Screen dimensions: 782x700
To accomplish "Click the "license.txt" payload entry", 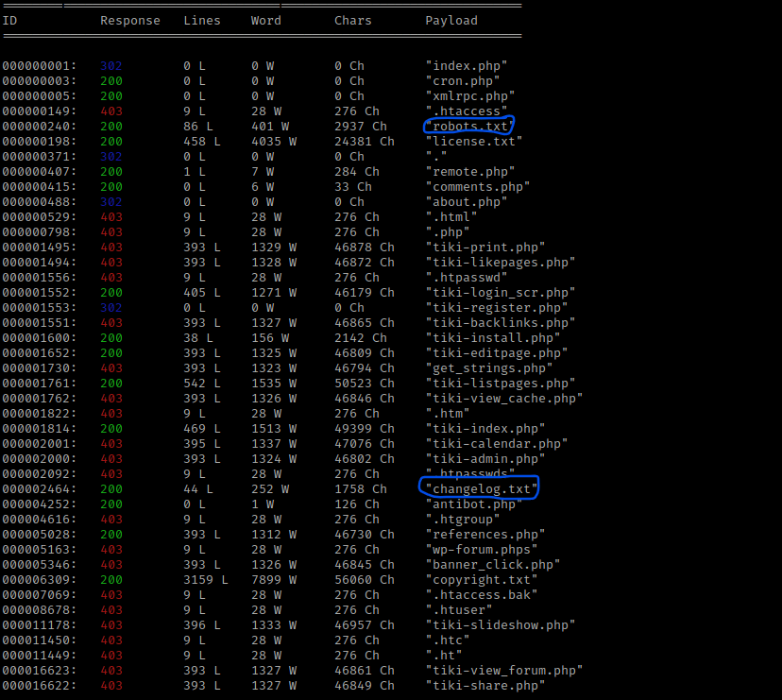I will pyautogui.click(x=473, y=141).
